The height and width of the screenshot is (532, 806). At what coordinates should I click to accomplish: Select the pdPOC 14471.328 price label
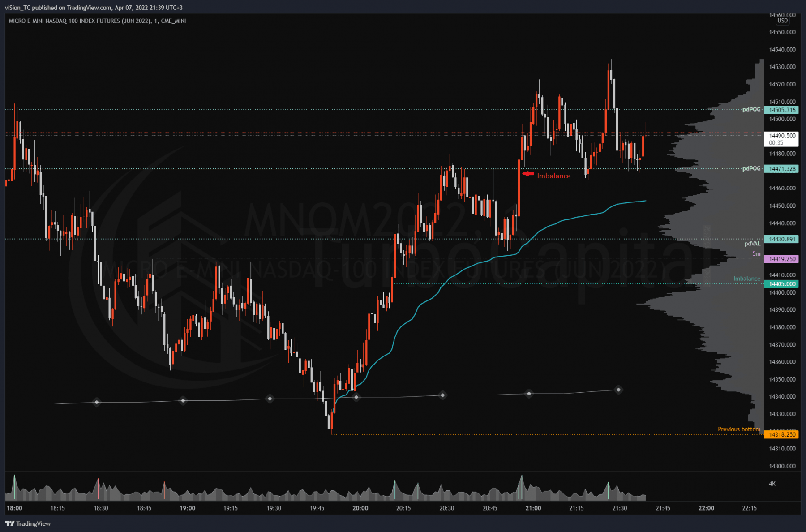click(782, 169)
